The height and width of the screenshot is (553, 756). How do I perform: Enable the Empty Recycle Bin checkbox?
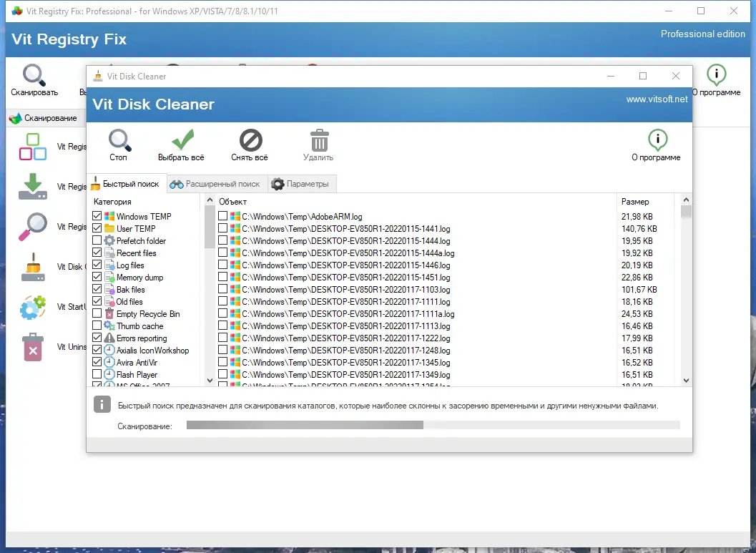tap(97, 313)
